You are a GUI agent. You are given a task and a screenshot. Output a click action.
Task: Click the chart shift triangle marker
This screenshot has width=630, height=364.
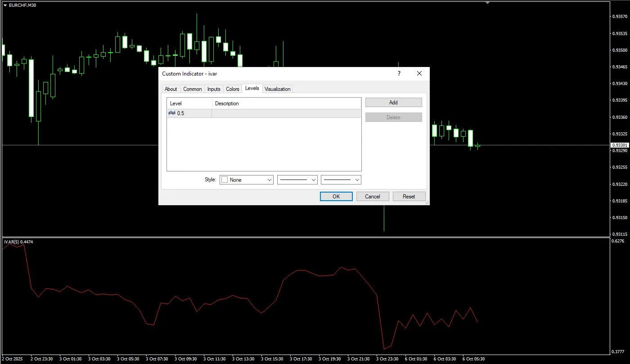487,3
